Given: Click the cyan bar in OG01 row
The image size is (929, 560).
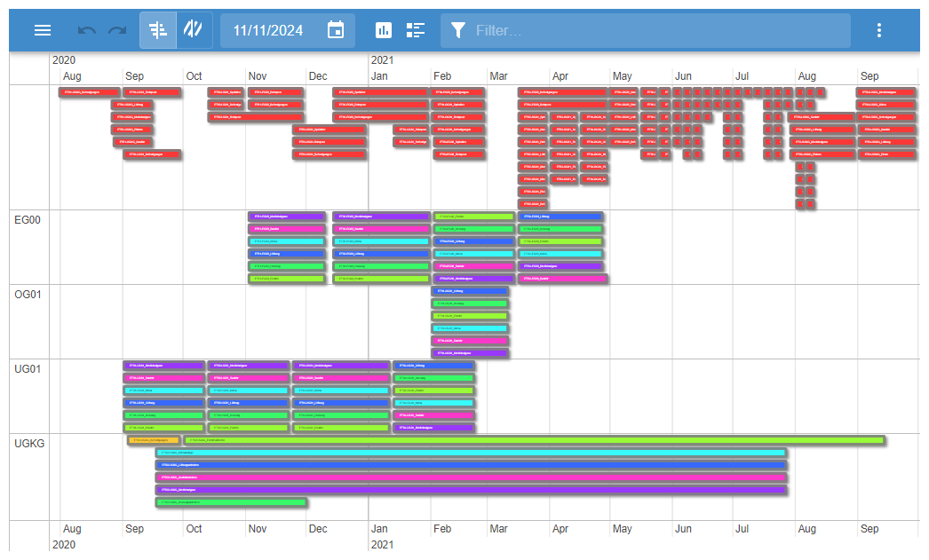Looking at the screenshot, I should pos(470,328).
